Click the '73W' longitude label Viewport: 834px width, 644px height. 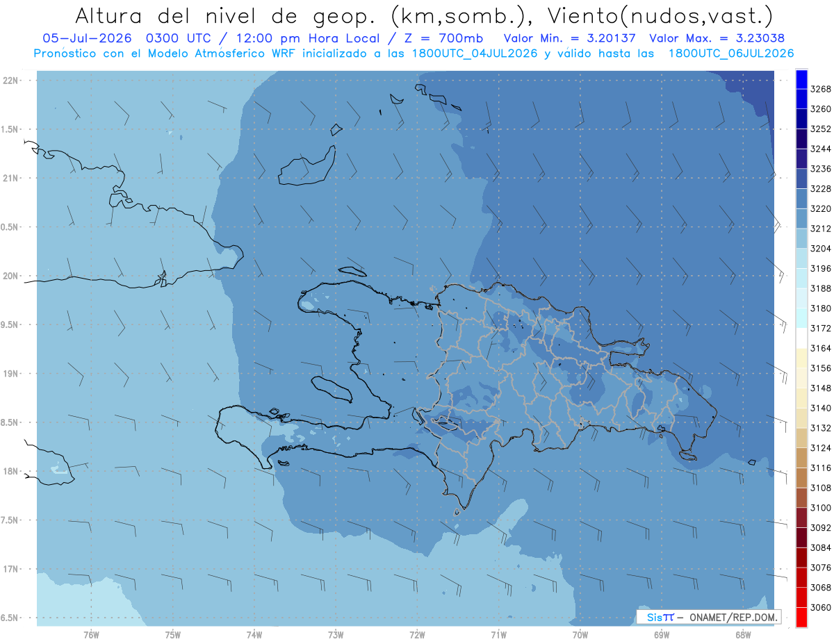pyautogui.click(x=336, y=635)
